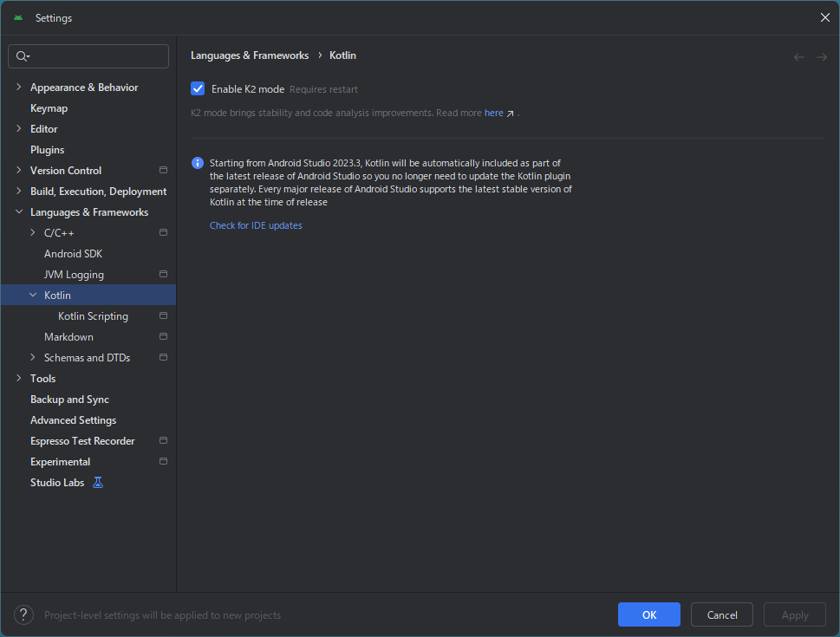Click project-level icon beside Schemas and DTDs

(163, 357)
